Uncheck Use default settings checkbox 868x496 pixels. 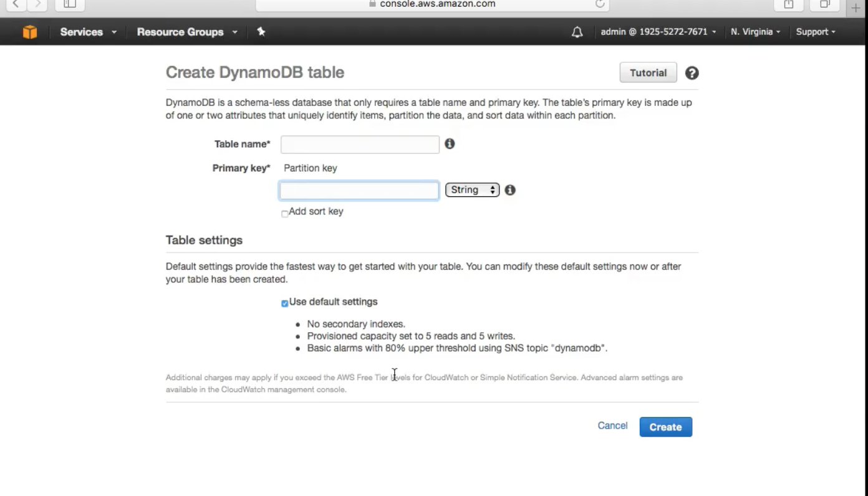pos(285,303)
